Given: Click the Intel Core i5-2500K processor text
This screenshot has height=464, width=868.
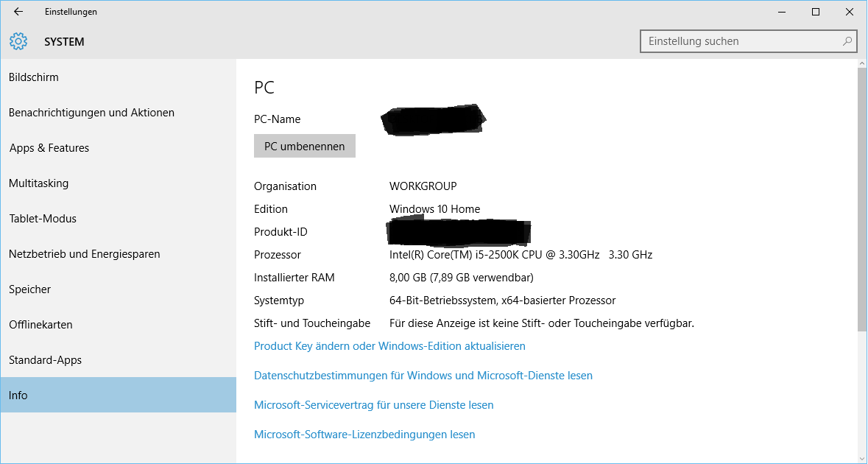Looking at the screenshot, I should click(x=521, y=255).
